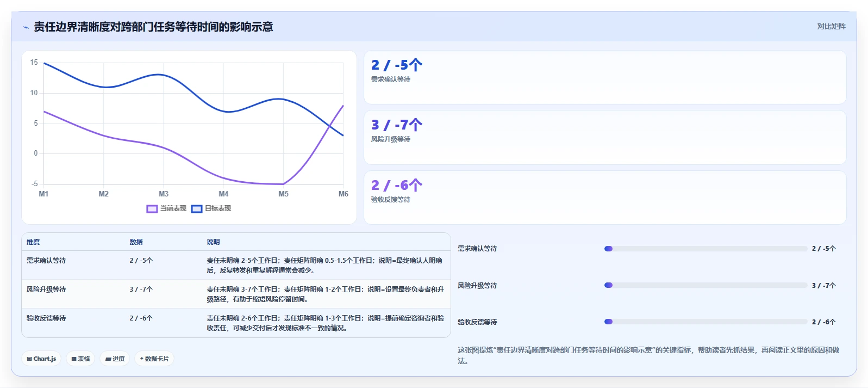Click the 验收反馈等待 progress bar
The image size is (868, 388).
706,322
